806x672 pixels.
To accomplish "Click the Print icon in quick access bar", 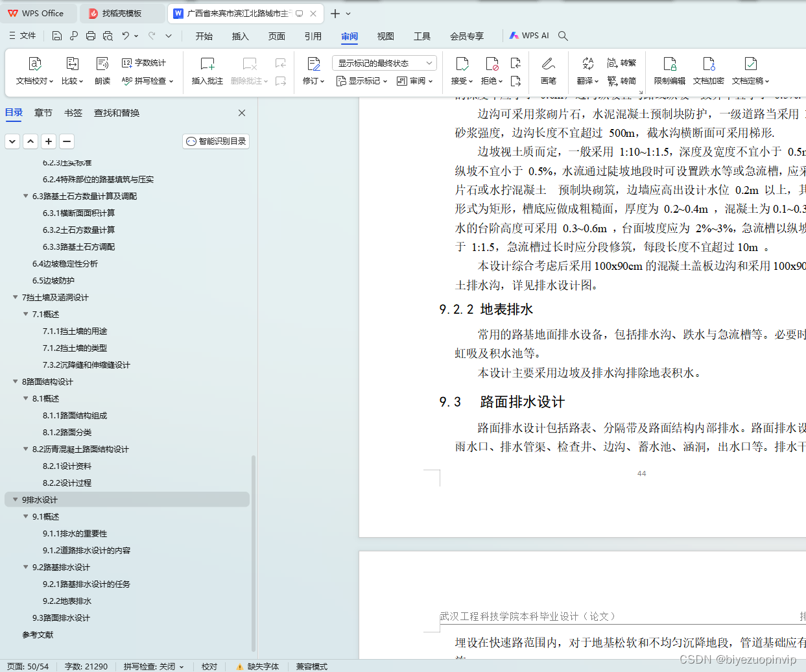I will coord(91,36).
